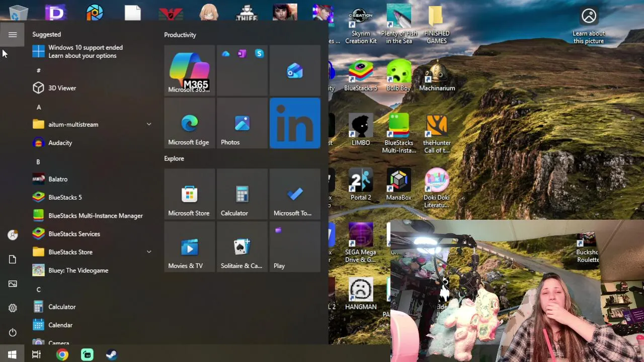Open the LinkedIn tile
Image resolution: width=644 pixels, height=362 pixels.
[295, 123]
